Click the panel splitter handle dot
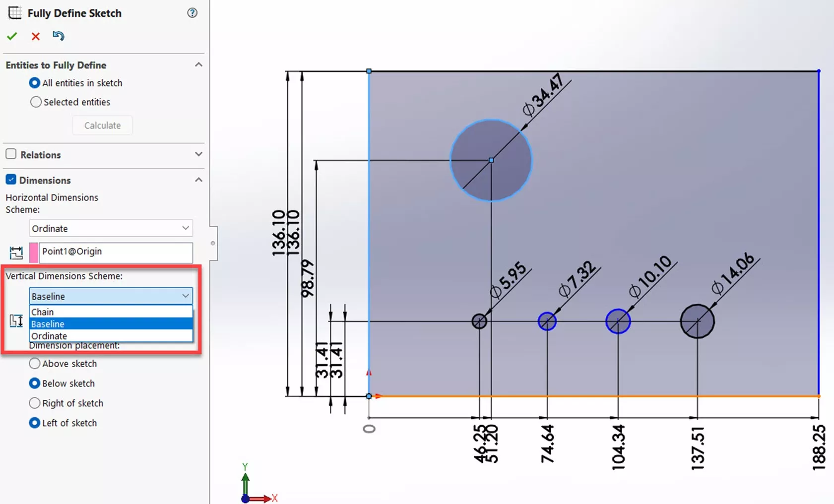 click(x=213, y=243)
